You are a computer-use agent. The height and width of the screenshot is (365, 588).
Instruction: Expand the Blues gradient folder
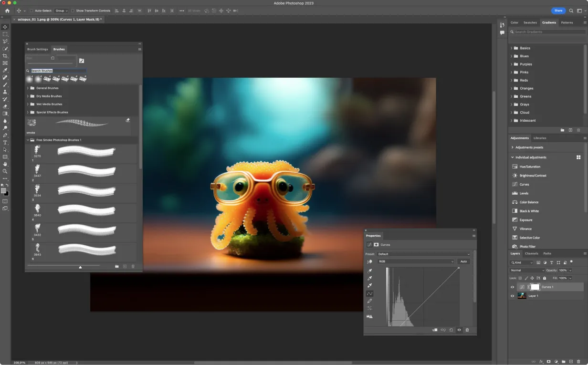(511, 56)
